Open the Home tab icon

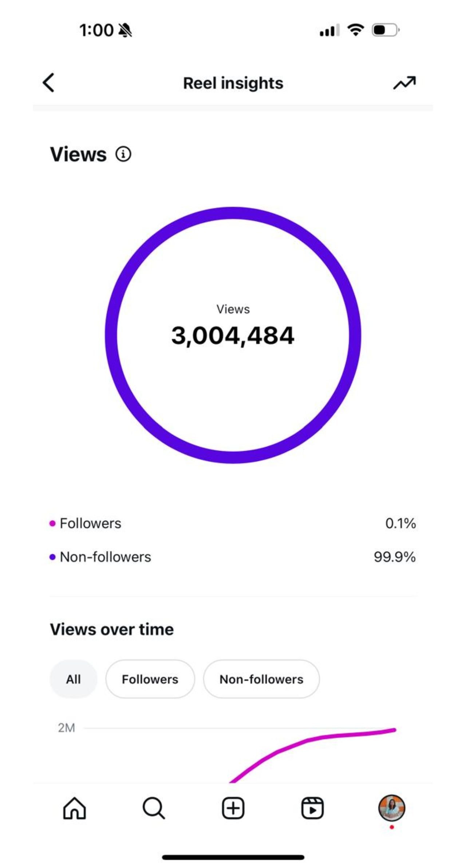(x=75, y=808)
